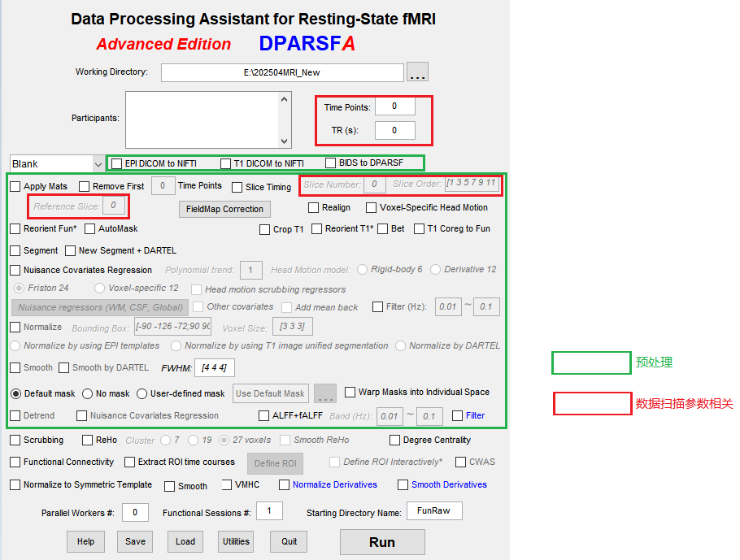Enable Normalize Derivatives checkbox
The image size is (740, 560).
tap(284, 485)
